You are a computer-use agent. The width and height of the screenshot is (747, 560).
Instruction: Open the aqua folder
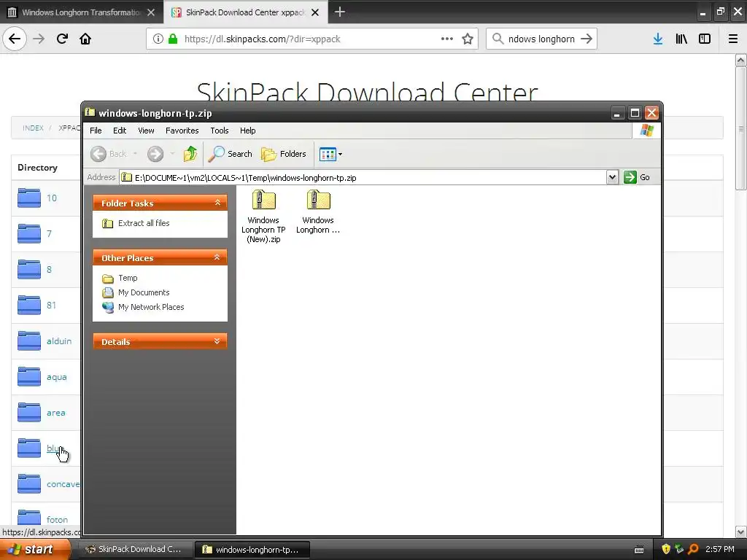tap(57, 377)
